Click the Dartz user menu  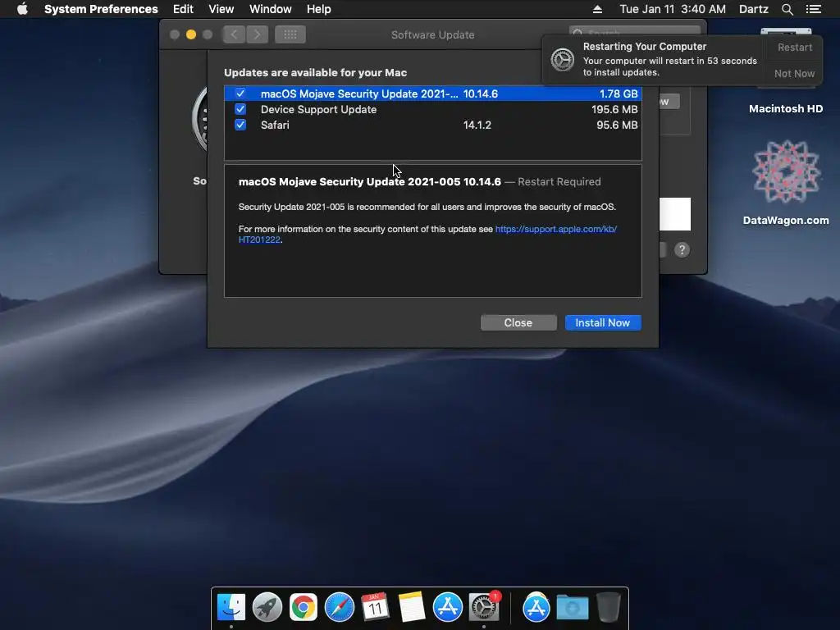(x=753, y=9)
